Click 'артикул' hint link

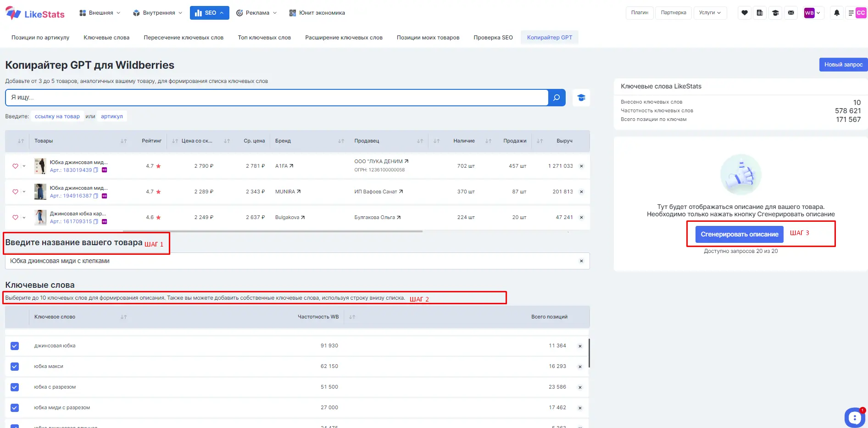(x=112, y=116)
